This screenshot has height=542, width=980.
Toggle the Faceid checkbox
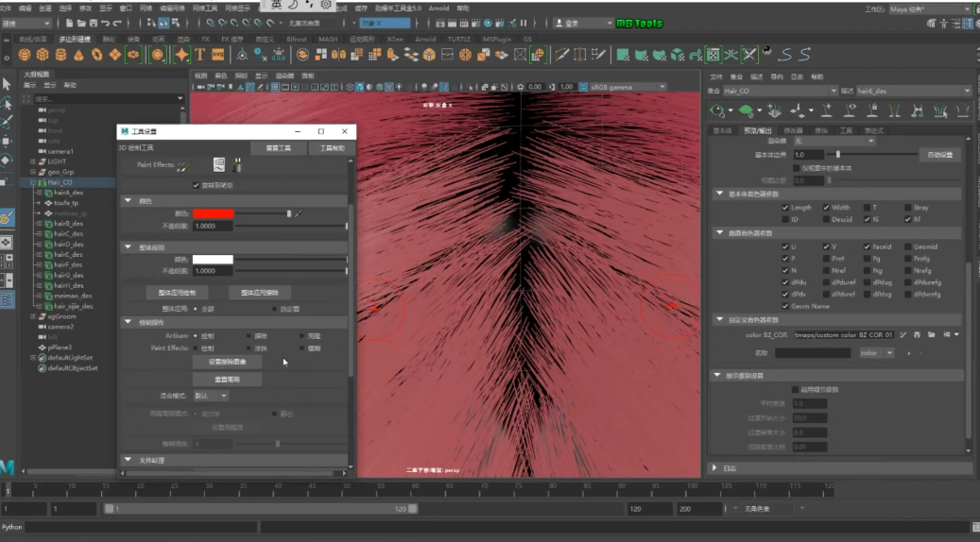867,246
